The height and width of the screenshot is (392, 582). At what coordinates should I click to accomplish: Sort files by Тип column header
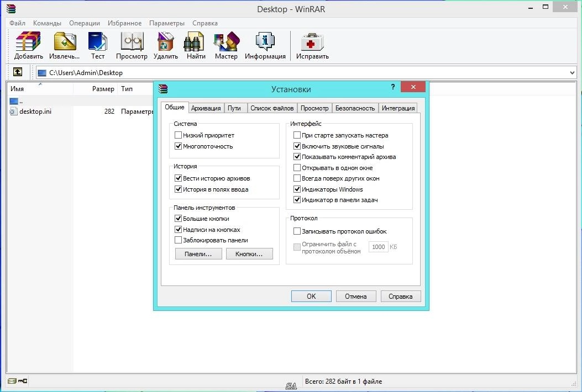136,89
